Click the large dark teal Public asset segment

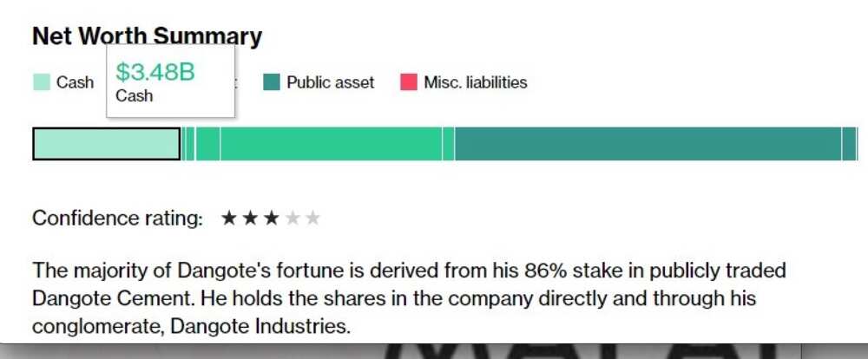tap(648, 144)
